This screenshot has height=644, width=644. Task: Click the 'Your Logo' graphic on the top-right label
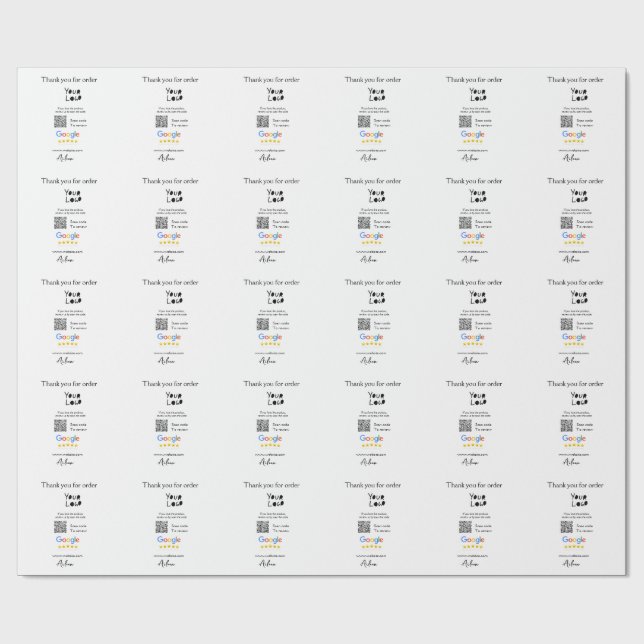[x=577, y=94]
